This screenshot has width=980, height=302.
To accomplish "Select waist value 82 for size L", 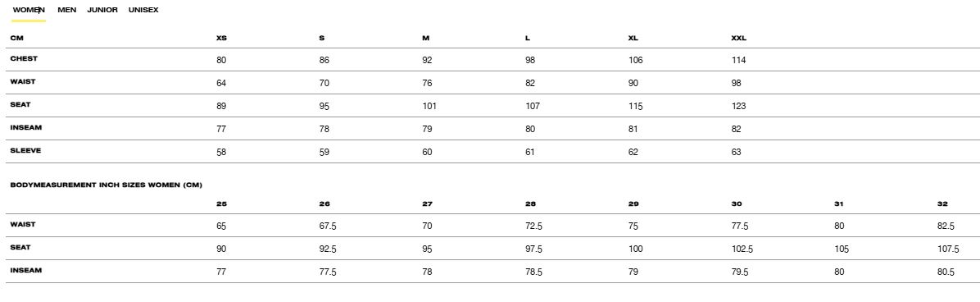I will point(530,84).
